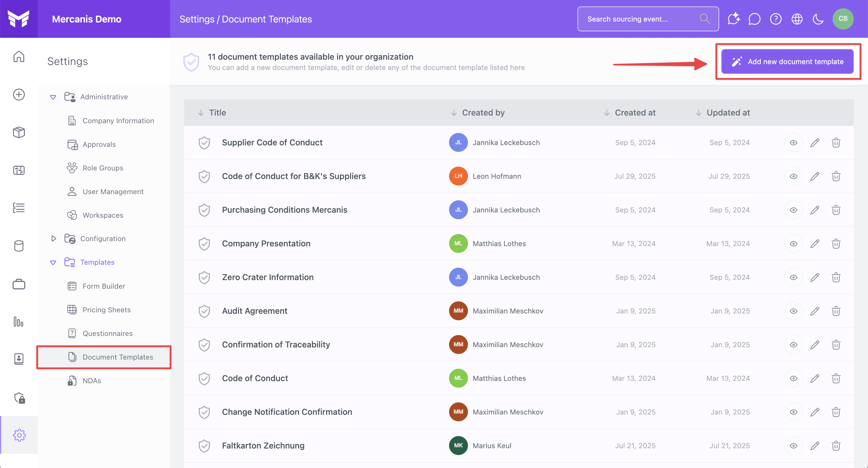Screen dimensions: 868x468
Task: Click Add new document template button
Action: tap(787, 61)
